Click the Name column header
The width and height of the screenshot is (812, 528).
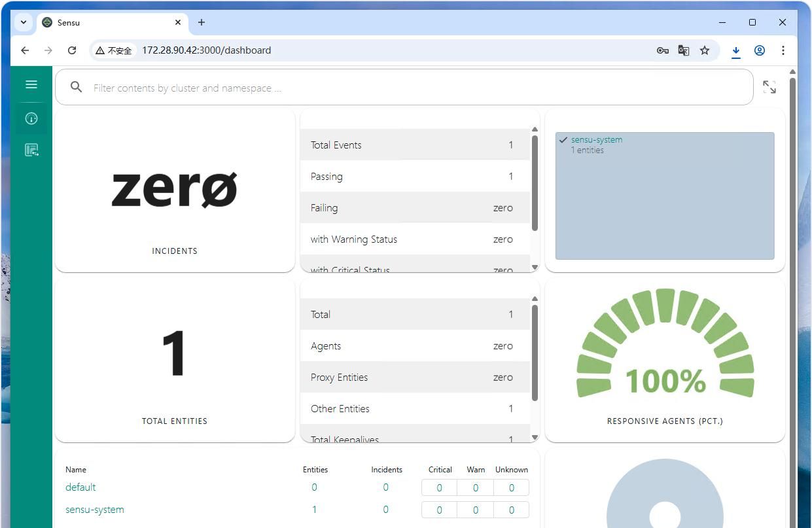point(76,470)
